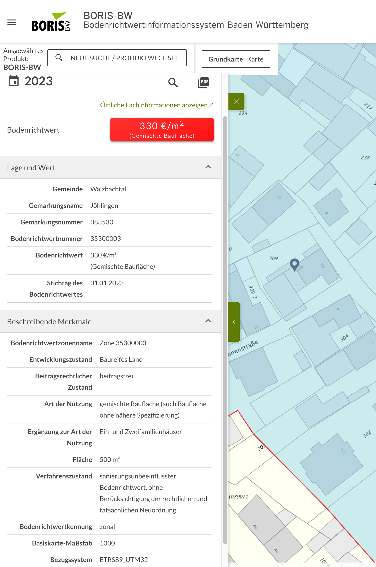376x567 pixels.
Task: Select the Basiskarte-Maßstab 1000 value
Action: (x=107, y=543)
